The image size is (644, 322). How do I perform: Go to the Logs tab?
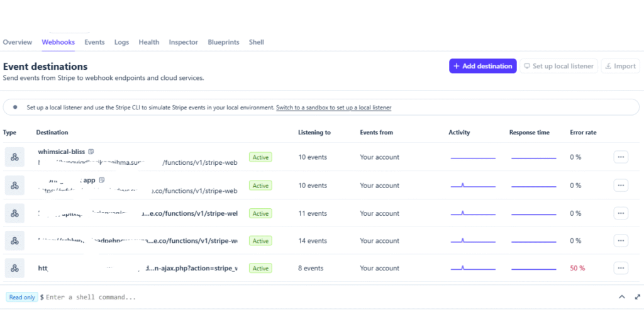point(121,42)
